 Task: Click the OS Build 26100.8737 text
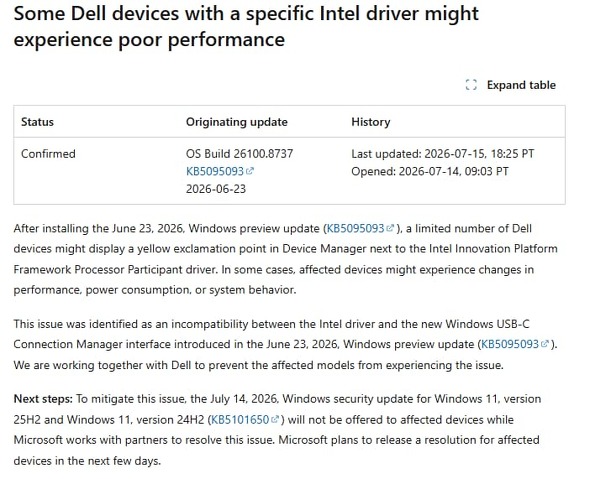click(x=239, y=154)
